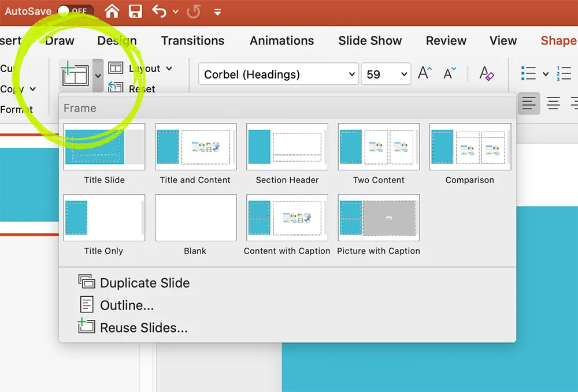Open the Copy dropdown arrow

click(33, 89)
